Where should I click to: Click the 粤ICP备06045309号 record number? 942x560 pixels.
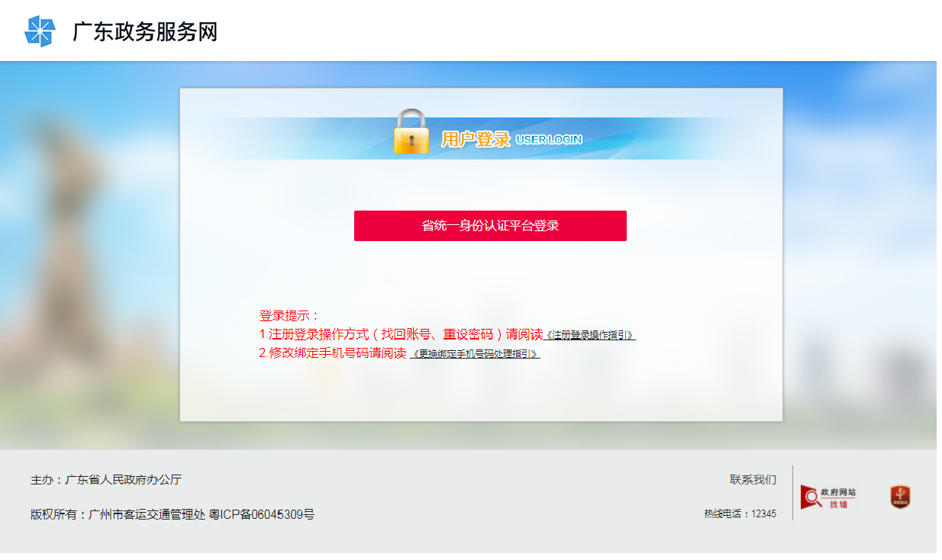click(x=262, y=515)
